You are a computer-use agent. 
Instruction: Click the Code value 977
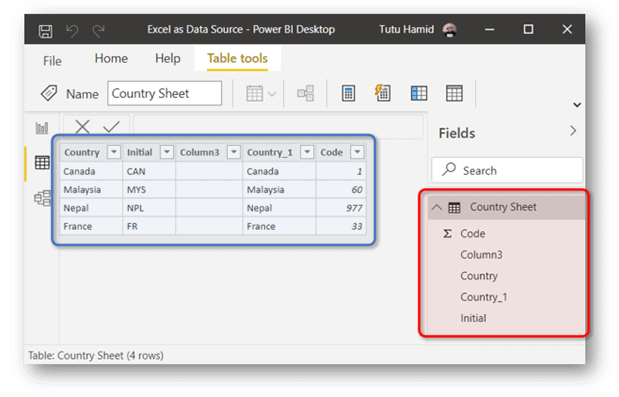point(341,208)
